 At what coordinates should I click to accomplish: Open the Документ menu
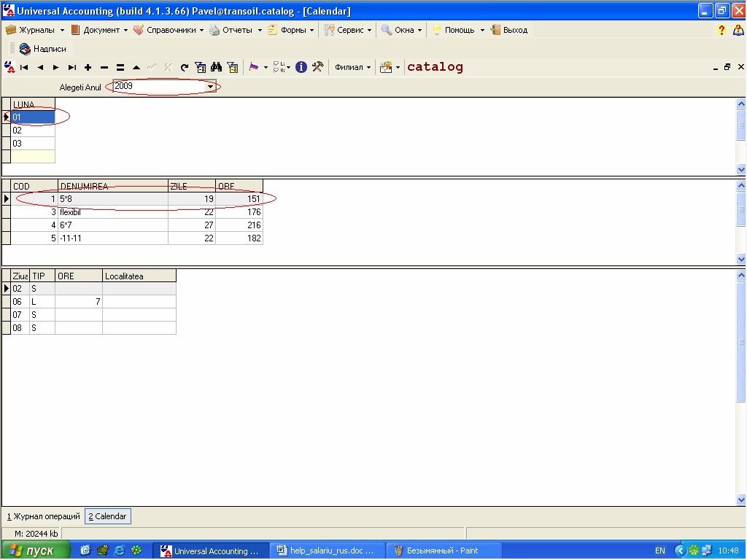tap(99, 30)
